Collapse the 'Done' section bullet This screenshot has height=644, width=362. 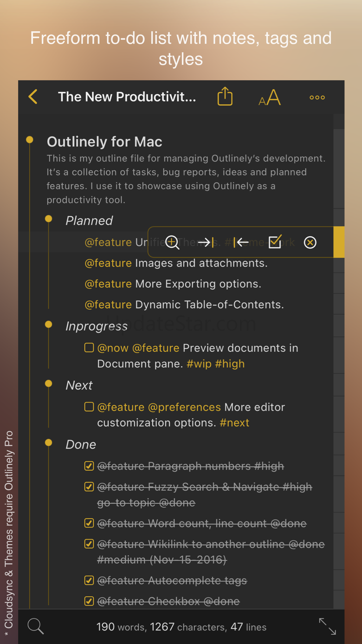pyautogui.click(x=49, y=443)
